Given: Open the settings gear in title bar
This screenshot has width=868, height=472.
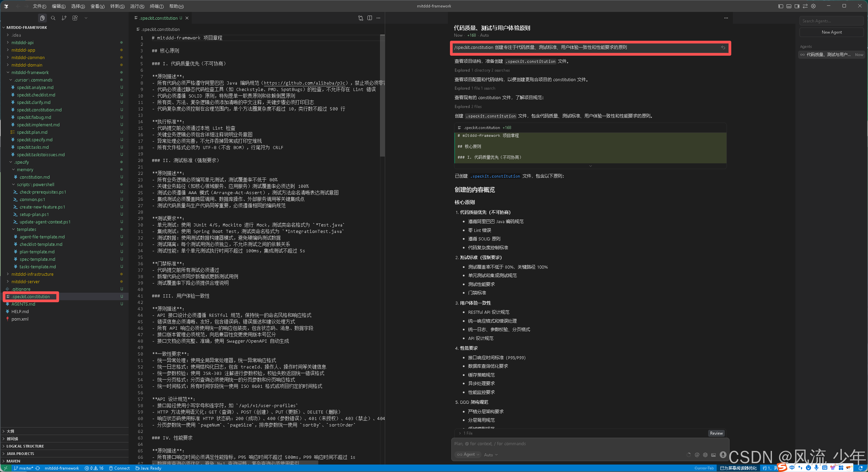Looking at the screenshot, I should [x=813, y=6].
